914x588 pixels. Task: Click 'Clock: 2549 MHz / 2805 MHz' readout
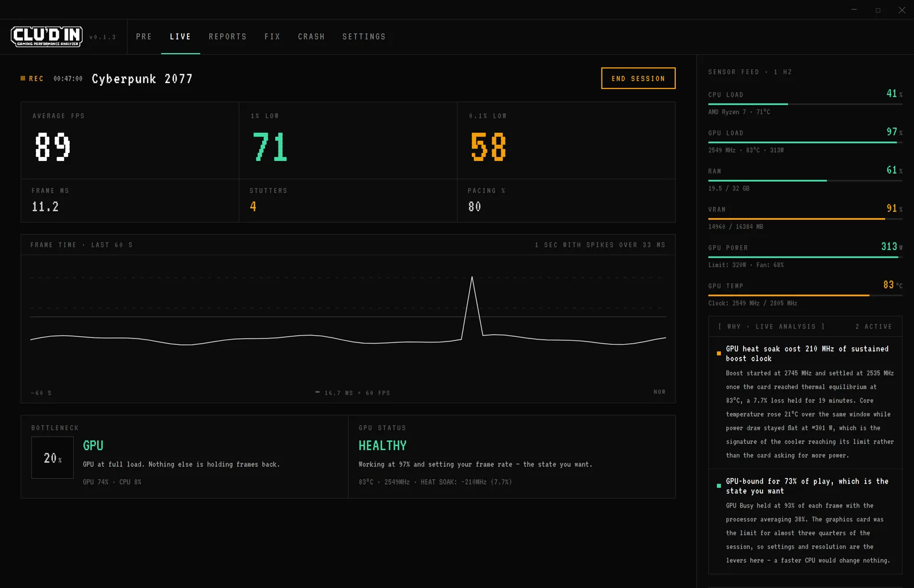coord(753,303)
